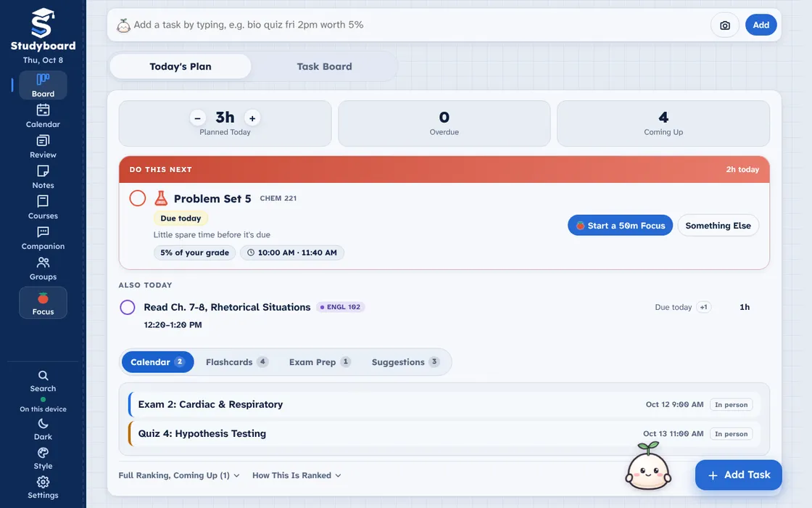The height and width of the screenshot is (508, 812).
Task: Select the Today's Plan tab
Action: click(181, 66)
